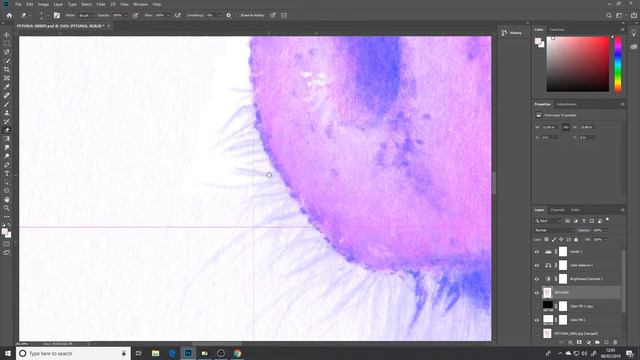Select the Gradient tool
The height and width of the screenshot is (360, 640).
(x=7, y=139)
